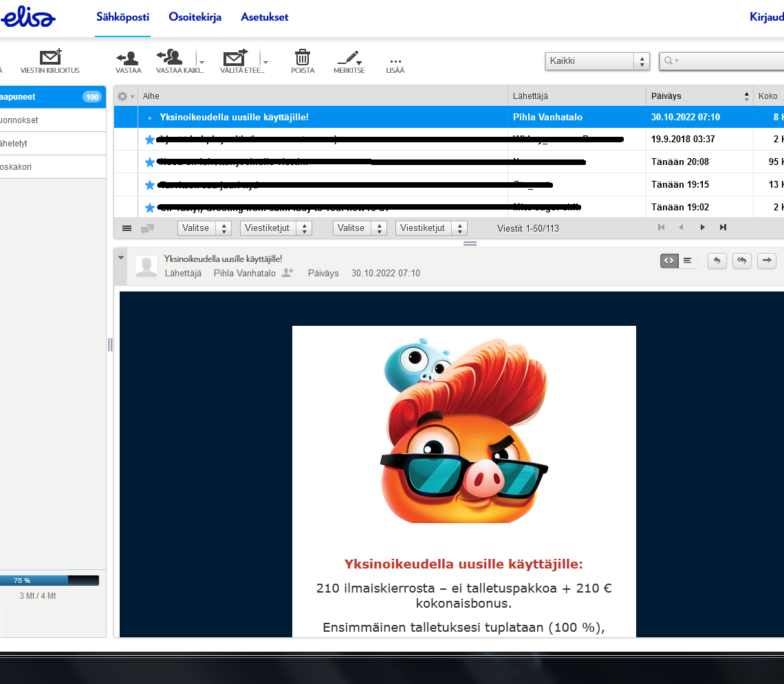Viewport: 784px width, 684px height.
Task: Open the first Viestiketjut dropdown
Action: pyautogui.click(x=275, y=228)
